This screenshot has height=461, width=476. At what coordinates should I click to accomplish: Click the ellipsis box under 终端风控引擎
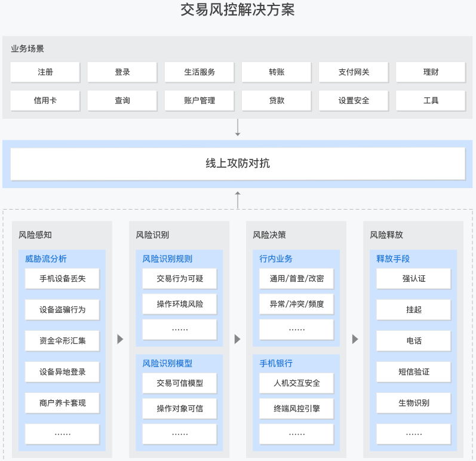[x=297, y=434]
